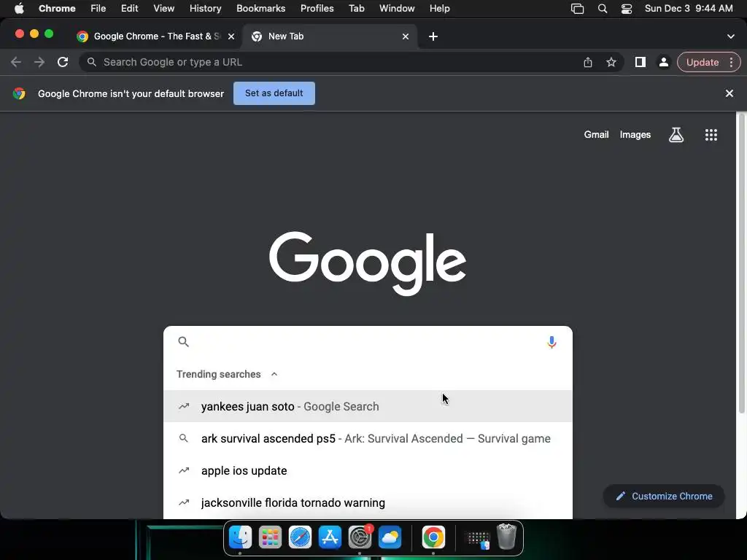Go back using the back arrow
The image size is (747, 560).
(16, 62)
